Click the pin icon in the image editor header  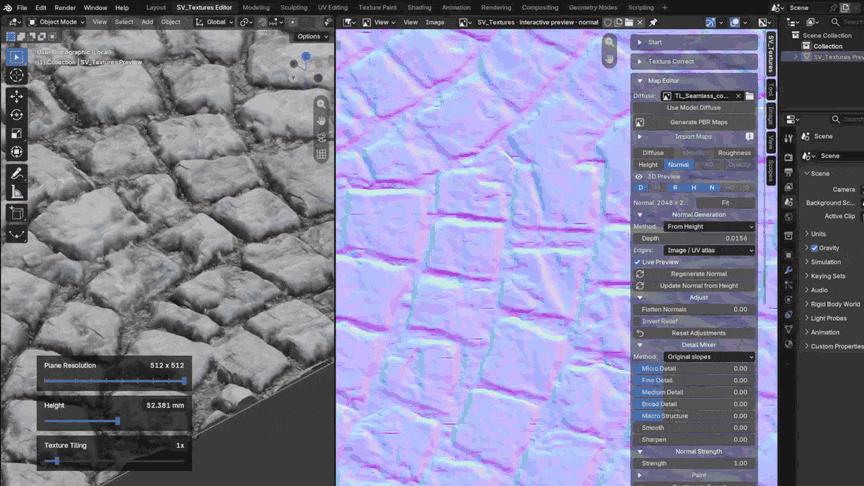point(653,23)
